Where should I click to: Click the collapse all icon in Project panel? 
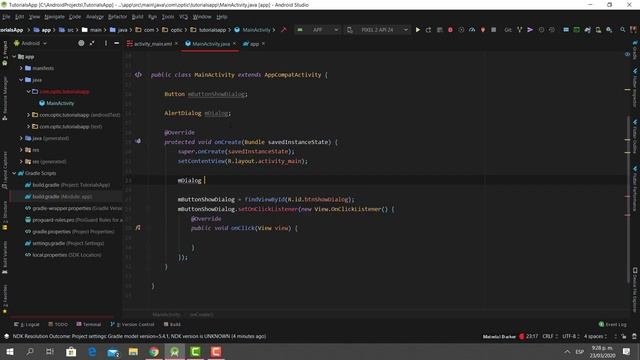point(92,43)
